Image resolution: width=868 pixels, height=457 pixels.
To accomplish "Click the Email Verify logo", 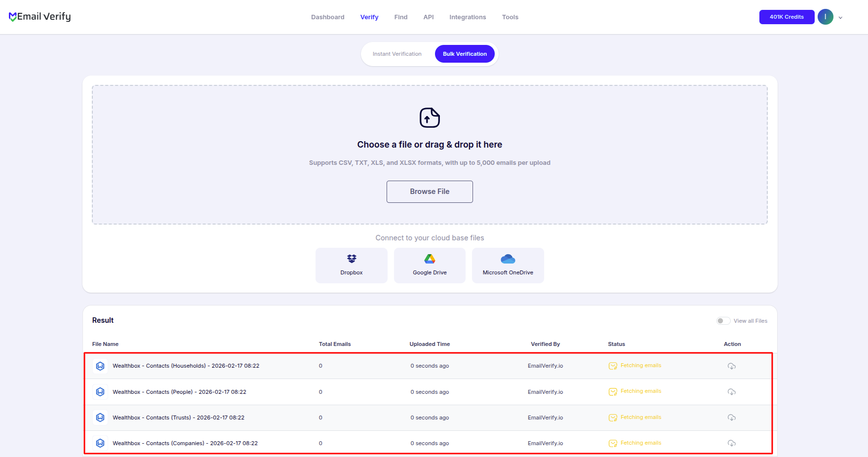I will tap(40, 17).
